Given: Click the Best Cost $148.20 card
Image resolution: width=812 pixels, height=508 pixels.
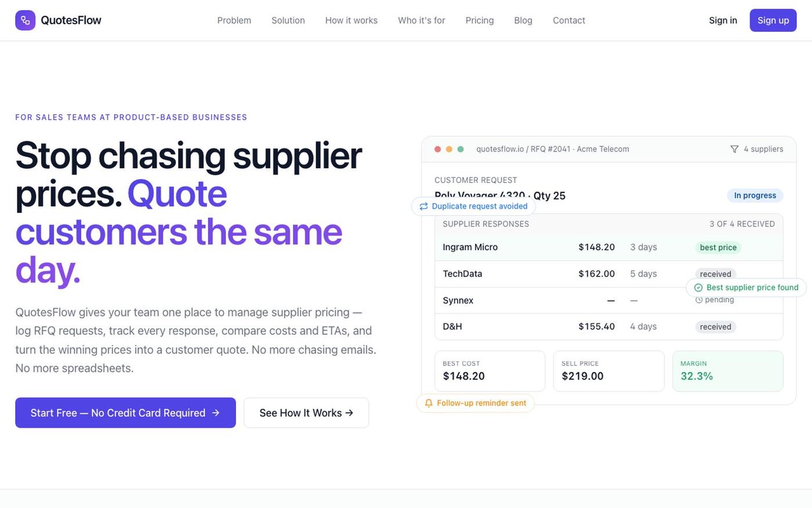Looking at the screenshot, I should pos(490,371).
